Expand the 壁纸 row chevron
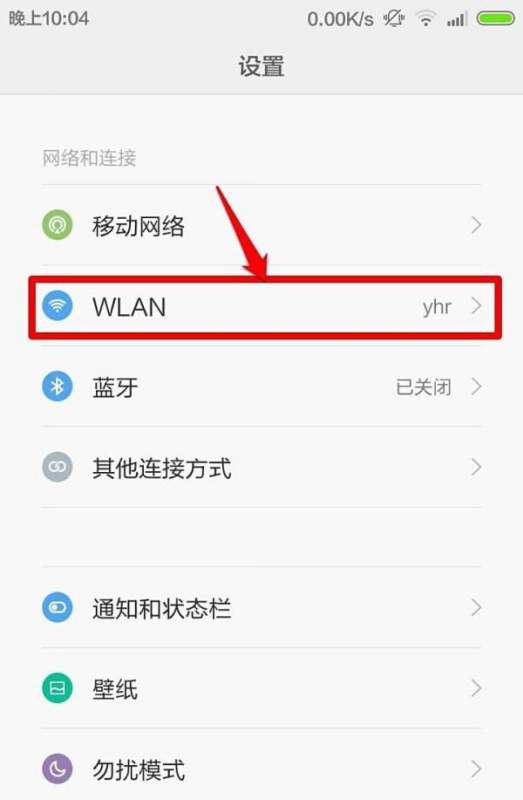The height and width of the screenshot is (800, 523). (476, 688)
